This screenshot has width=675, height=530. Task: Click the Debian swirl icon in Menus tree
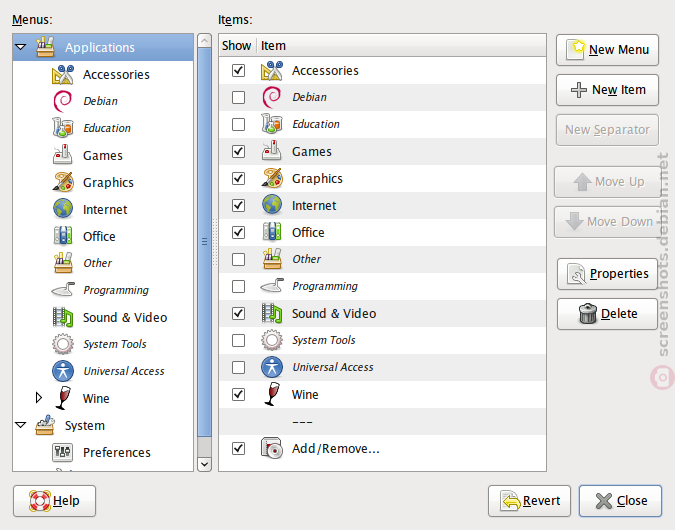point(63,101)
